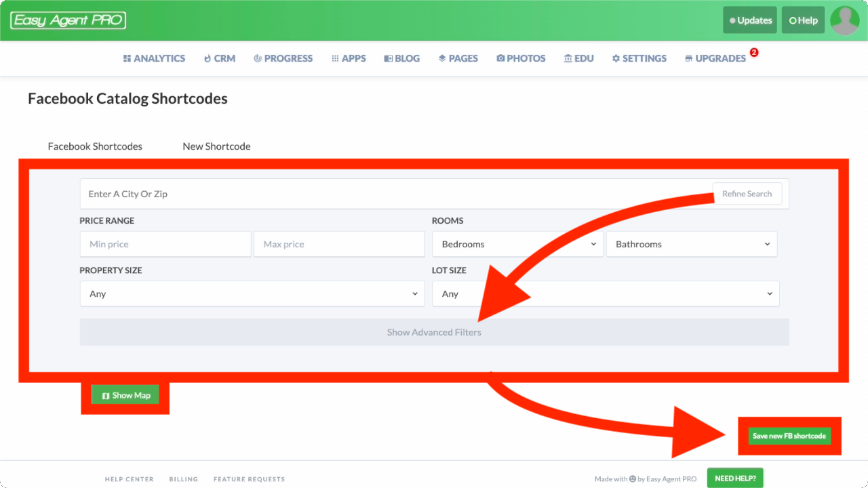This screenshot has height=488, width=868.
Task: Open Settings menu item
Action: [x=639, y=58]
